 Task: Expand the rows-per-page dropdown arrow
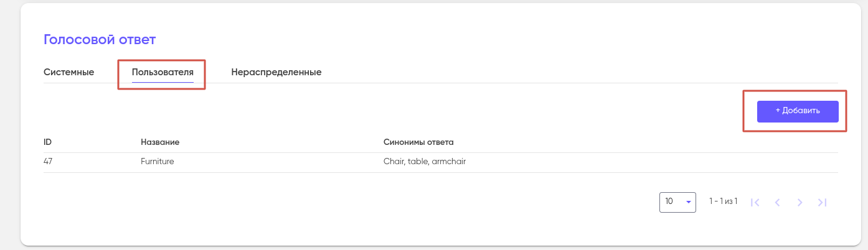(x=689, y=202)
